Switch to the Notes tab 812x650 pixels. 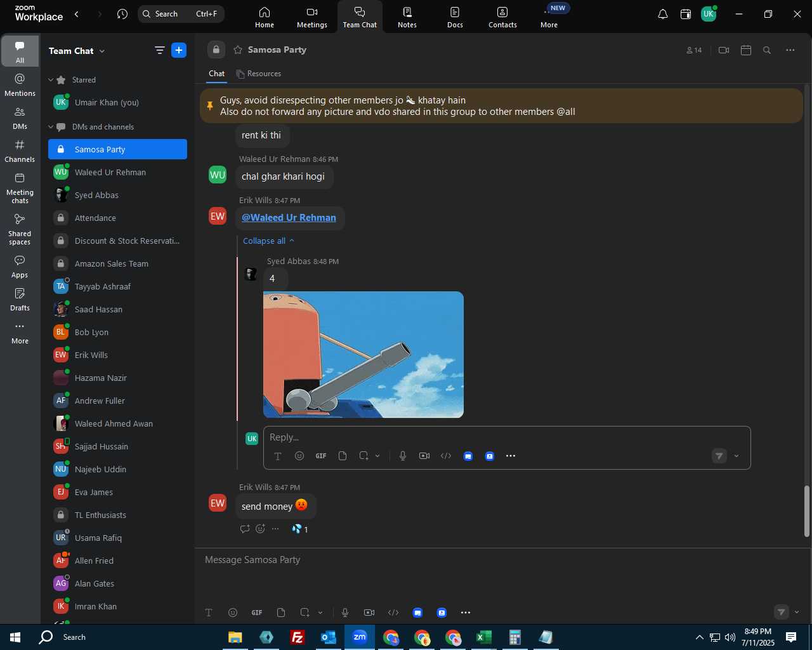point(407,17)
